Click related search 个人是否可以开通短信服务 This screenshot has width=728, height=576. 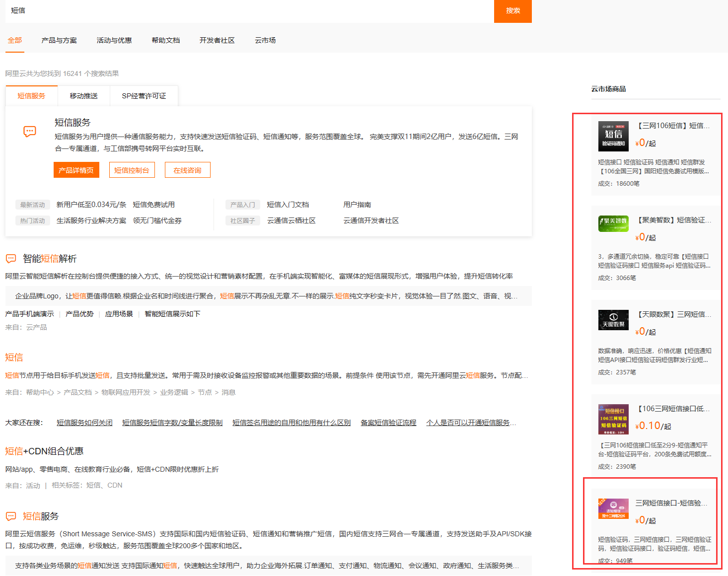pos(471,423)
